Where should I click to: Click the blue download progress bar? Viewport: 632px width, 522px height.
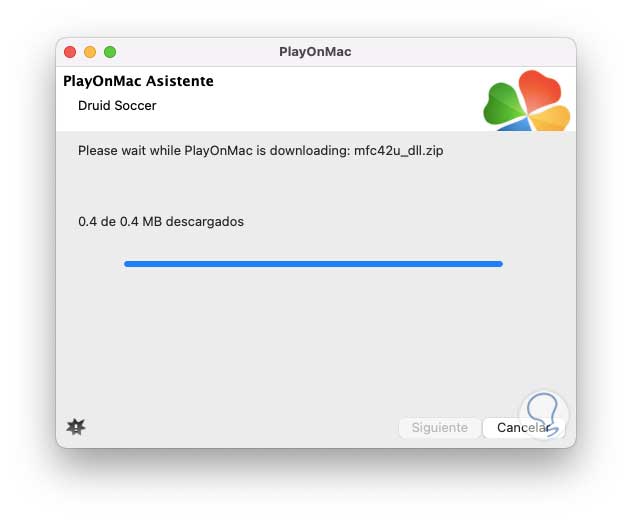313,264
